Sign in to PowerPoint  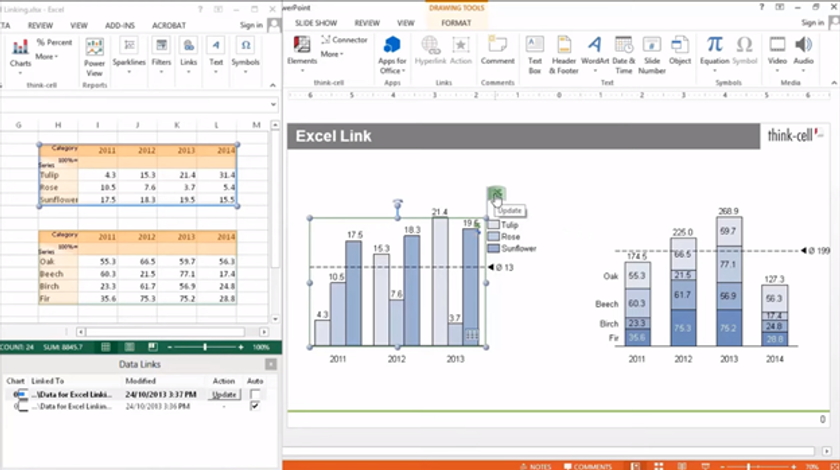(x=813, y=23)
